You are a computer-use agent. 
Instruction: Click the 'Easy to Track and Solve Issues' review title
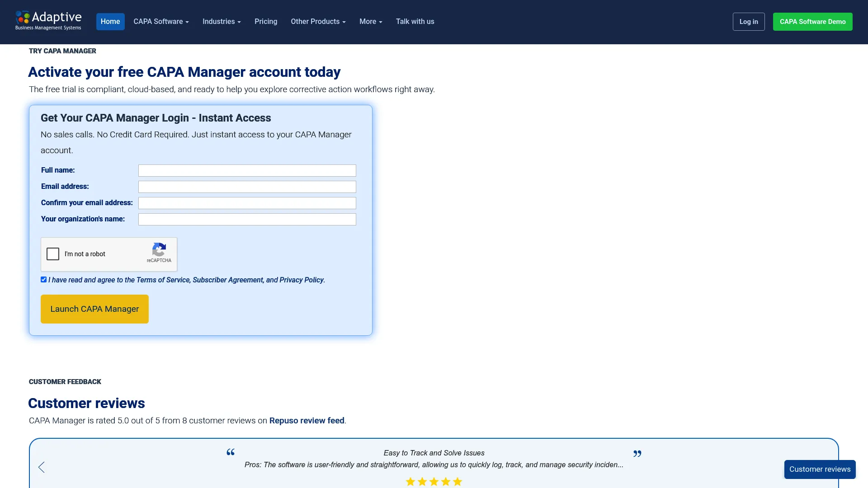(434, 453)
